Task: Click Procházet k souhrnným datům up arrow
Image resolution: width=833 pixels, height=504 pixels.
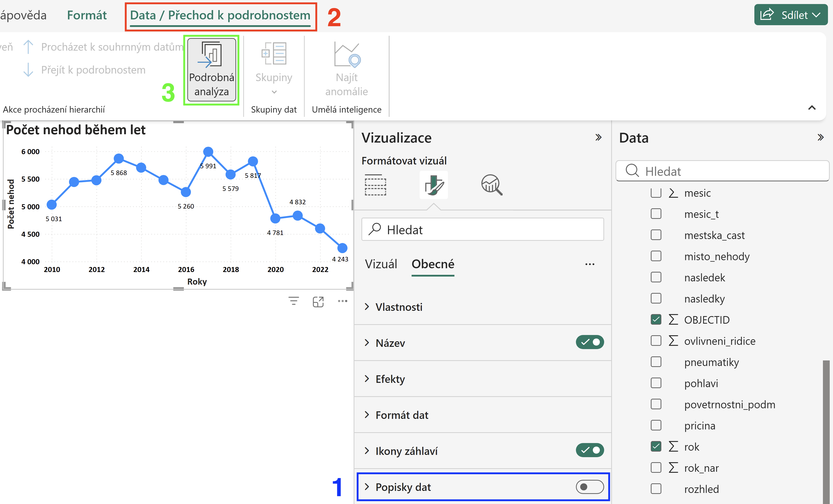Action: click(x=28, y=47)
